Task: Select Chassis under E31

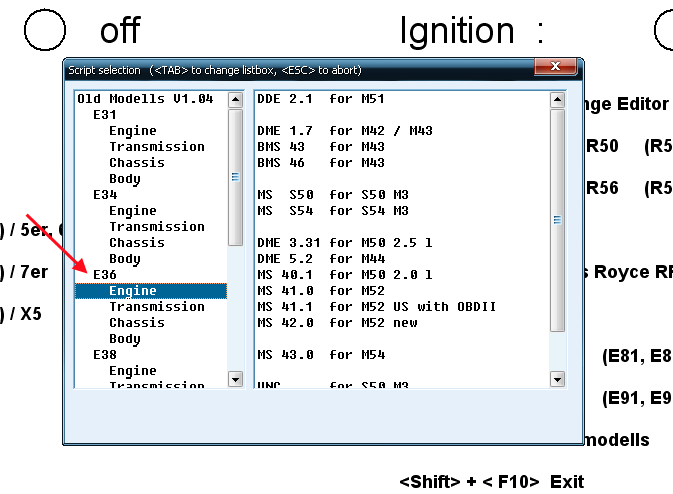Action: [137, 163]
